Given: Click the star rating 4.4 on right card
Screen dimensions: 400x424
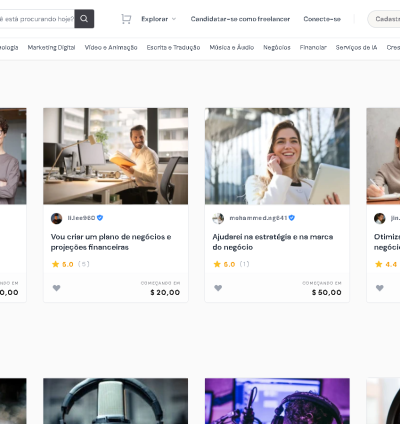Looking at the screenshot, I should coord(386,264).
